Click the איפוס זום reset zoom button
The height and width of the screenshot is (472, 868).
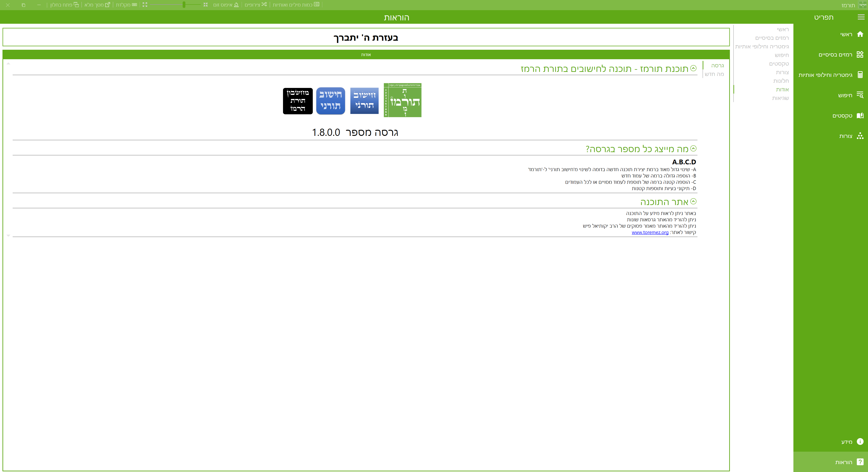pos(226,5)
